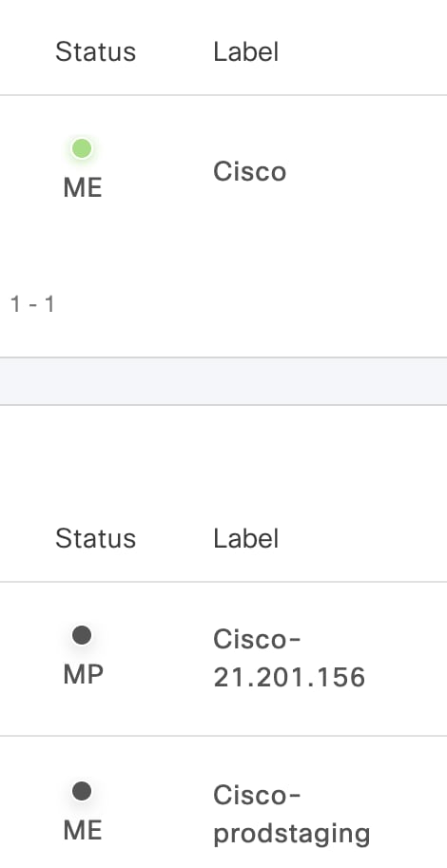Click the 21.201.156 line of the label
Screen dimensions: 447x868
[289, 677]
